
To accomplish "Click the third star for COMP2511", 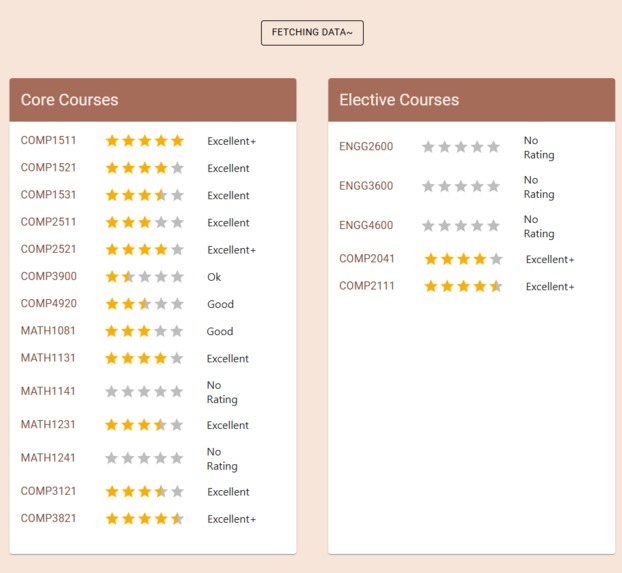I will click(x=145, y=222).
